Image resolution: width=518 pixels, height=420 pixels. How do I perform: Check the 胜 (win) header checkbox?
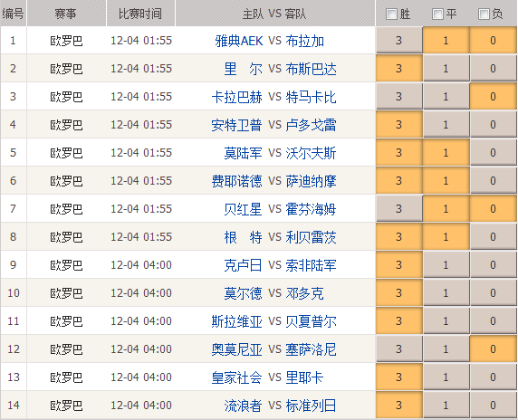[391, 14]
